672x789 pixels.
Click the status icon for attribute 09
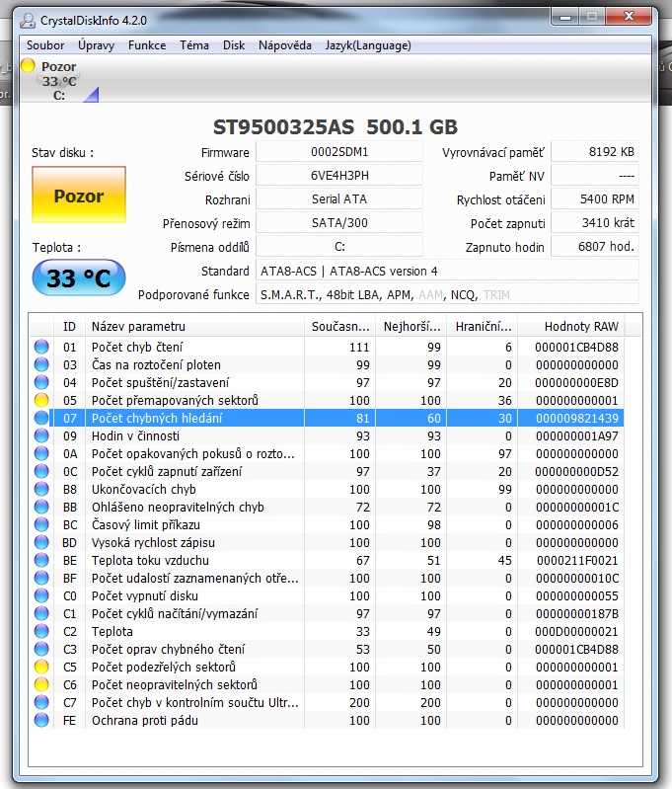(41, 435)
